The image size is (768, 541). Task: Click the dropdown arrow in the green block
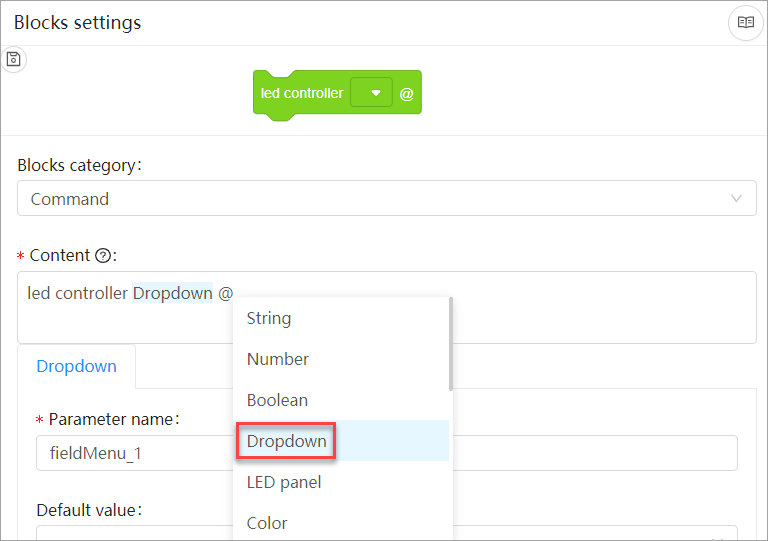pos(375,93)
